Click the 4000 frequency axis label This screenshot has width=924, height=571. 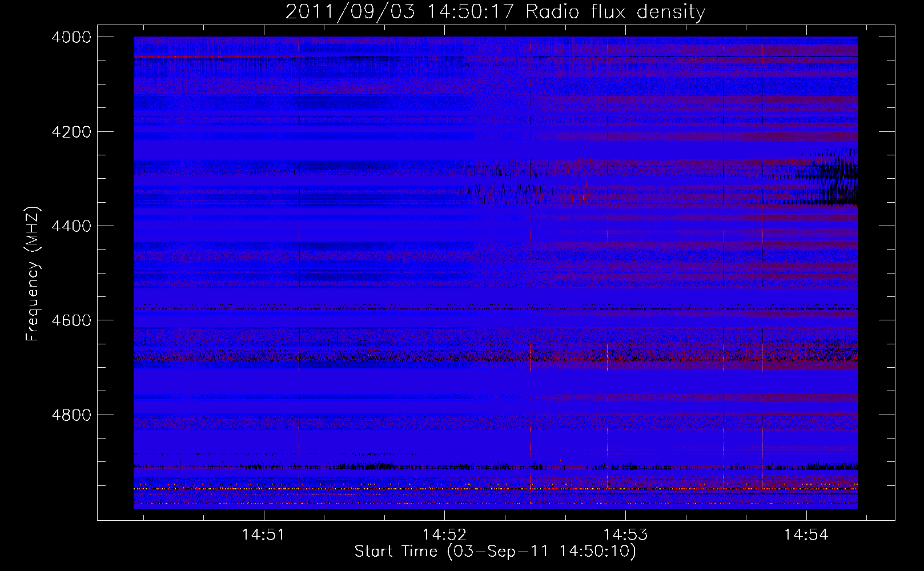coord(71,37)
